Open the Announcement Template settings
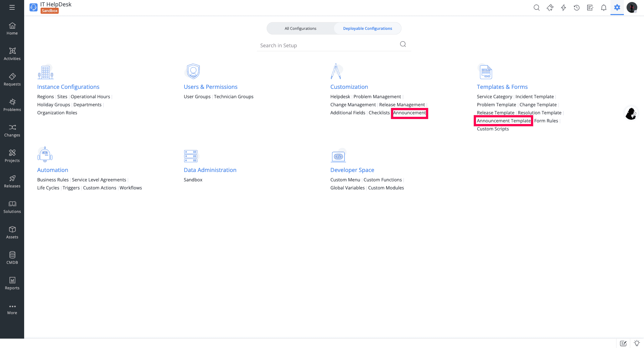Viewport: 644px width, 348px height. click(503, 121)
